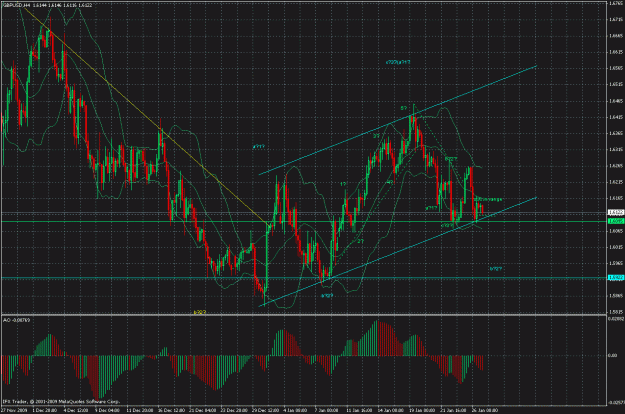Click the 7 Jan 00:00 time label

[326, 410]
